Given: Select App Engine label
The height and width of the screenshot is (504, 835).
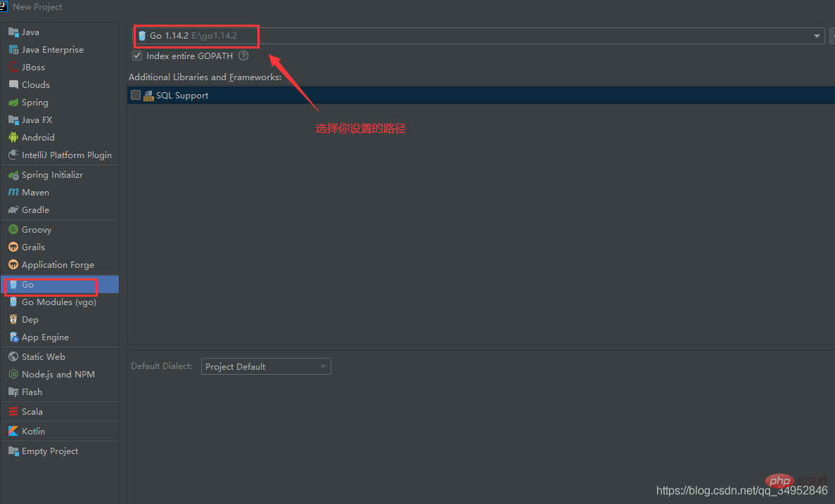Looking at the screenshot, I should (x=45, y=337).
